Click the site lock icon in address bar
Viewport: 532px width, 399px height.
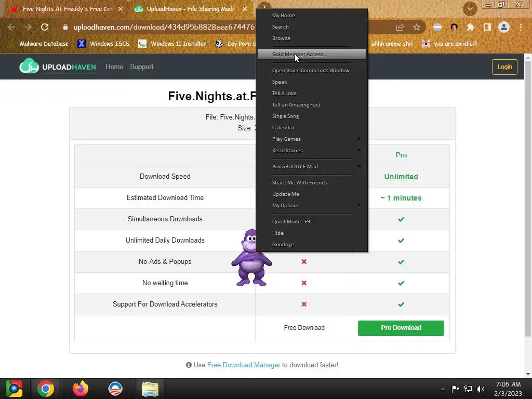[x=65, y=27]
